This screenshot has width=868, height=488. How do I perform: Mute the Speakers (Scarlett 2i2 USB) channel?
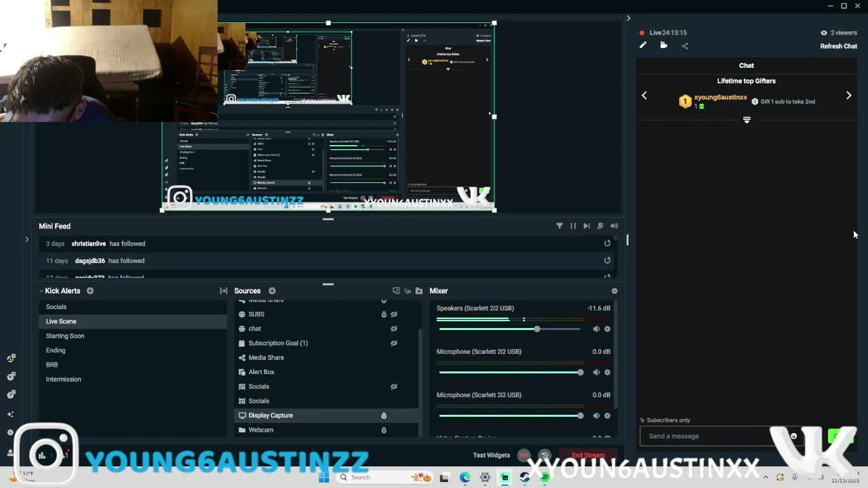point(596,329)
